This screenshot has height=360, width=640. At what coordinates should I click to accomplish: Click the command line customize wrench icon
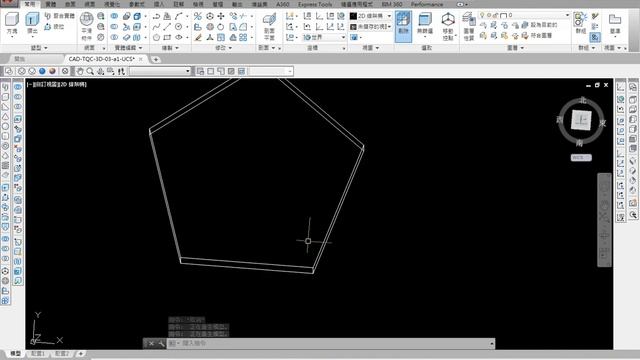pyautogui.click(x=161, y=343)
